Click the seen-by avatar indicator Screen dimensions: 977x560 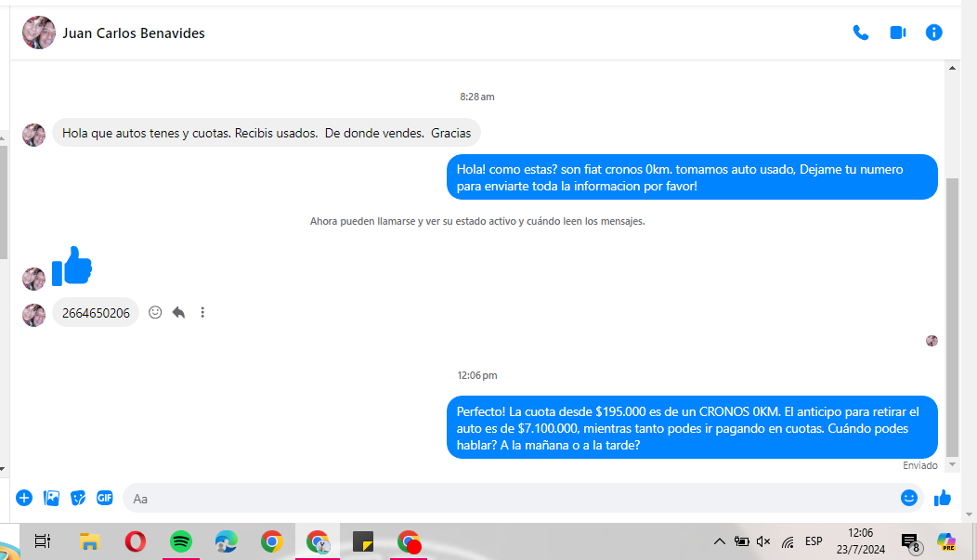tap(931, 341)
